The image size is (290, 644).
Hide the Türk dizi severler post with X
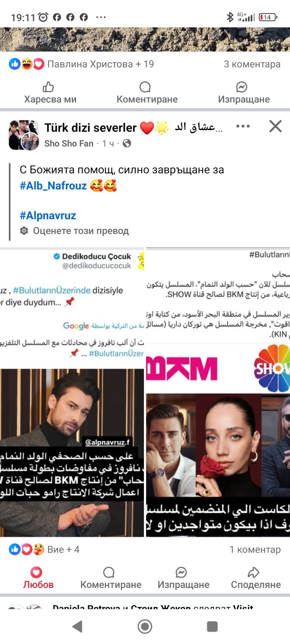[276, 126]
